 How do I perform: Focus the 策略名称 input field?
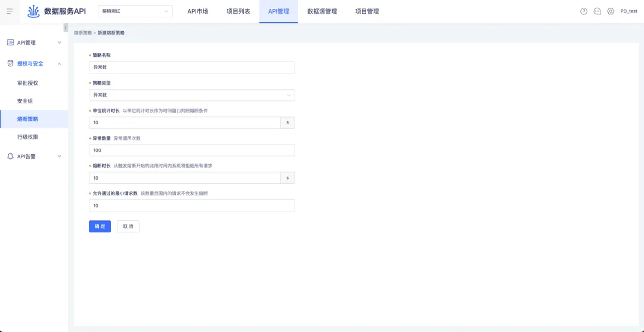pos(192,67)
